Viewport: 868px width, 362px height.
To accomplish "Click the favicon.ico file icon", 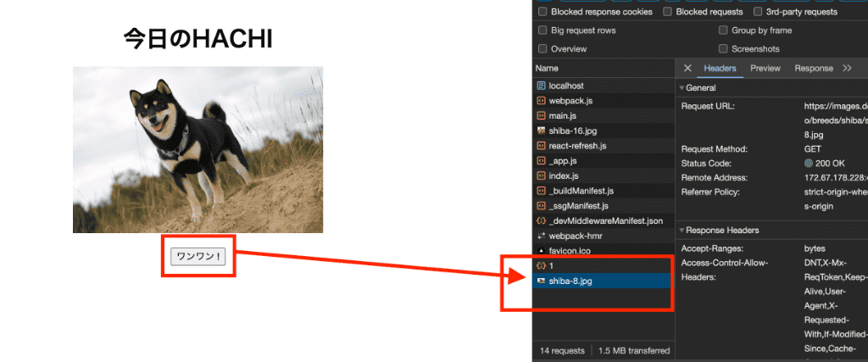I will pyautogui.click(x=541, y=251).
